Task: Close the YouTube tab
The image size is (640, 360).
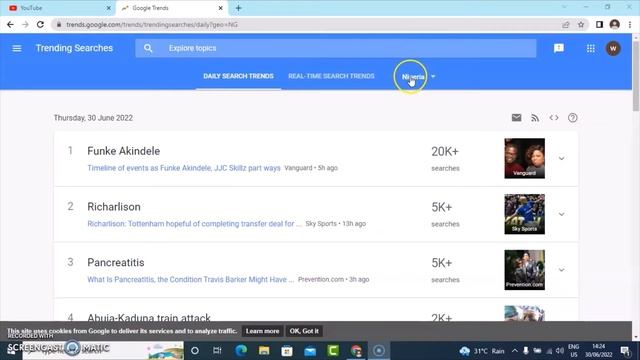Action: pos(109,8)
